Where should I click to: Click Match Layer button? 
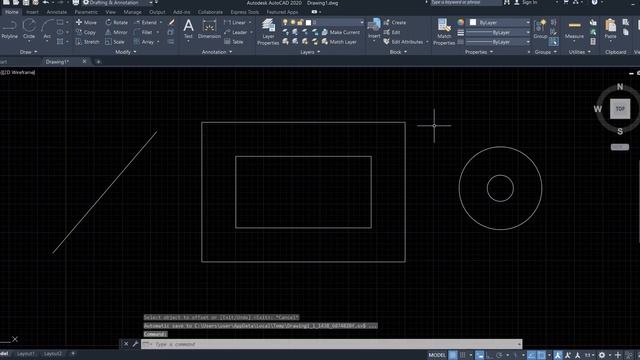(x=339, y=42)
